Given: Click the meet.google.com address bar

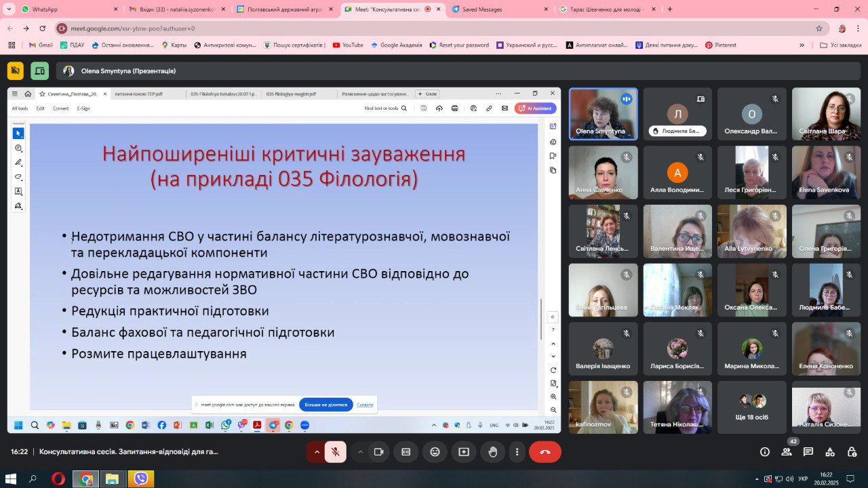Looking at the screenshot, I should point(434,28).
